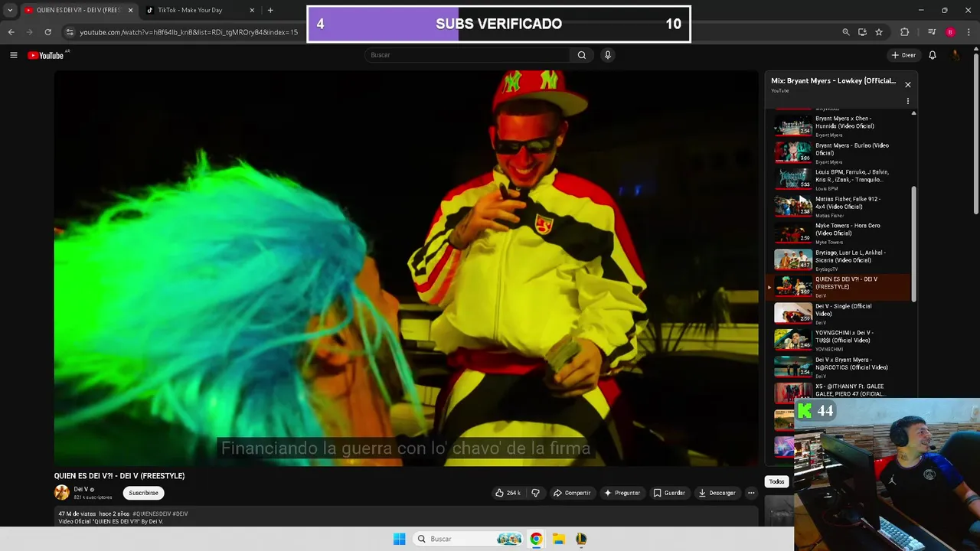Click the video title QUIEN ES DEI V?! text
This screenshot has width=980, height=551.
coord(119,476)
